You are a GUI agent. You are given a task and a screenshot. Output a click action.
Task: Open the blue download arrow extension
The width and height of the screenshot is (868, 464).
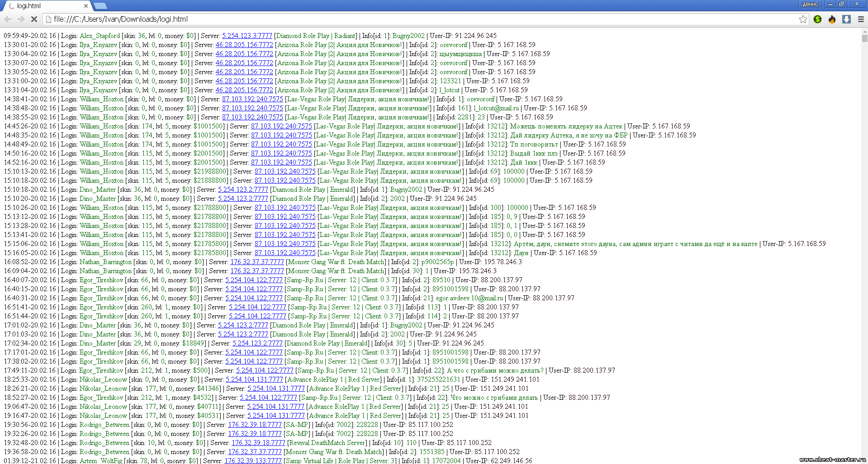[x=846, y=19]
